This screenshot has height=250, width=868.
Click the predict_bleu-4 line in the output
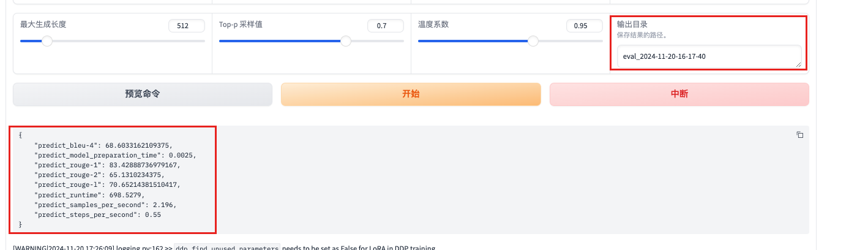[x=103, y=146]
